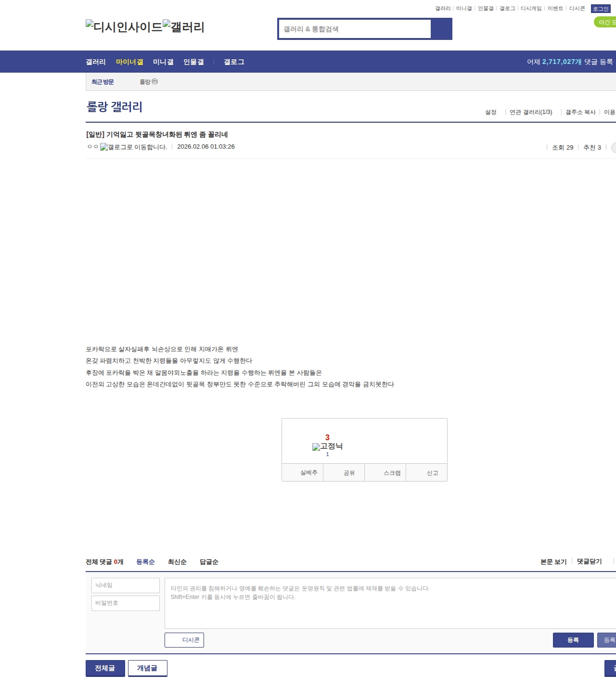
Task: Click the search button beside the search box
Action: (441, 29)
